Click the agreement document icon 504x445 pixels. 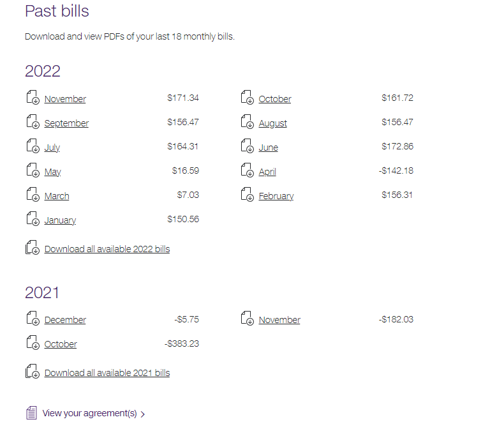[31, 413]
